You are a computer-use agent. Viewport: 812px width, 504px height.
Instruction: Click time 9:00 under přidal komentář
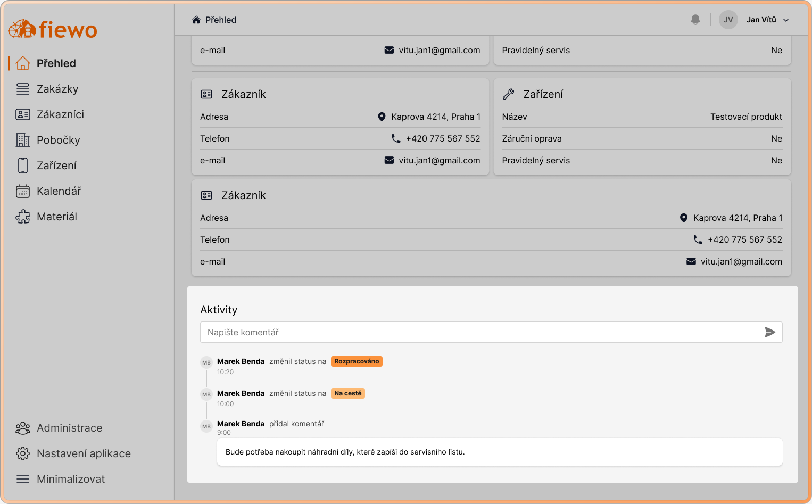(x=224, y=433)
